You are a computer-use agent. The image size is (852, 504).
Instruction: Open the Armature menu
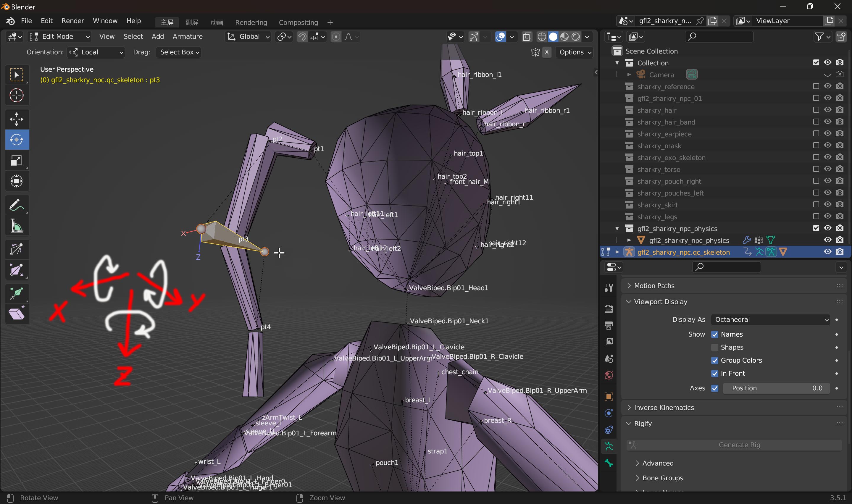pyautogui.click(x=188, y=37)
